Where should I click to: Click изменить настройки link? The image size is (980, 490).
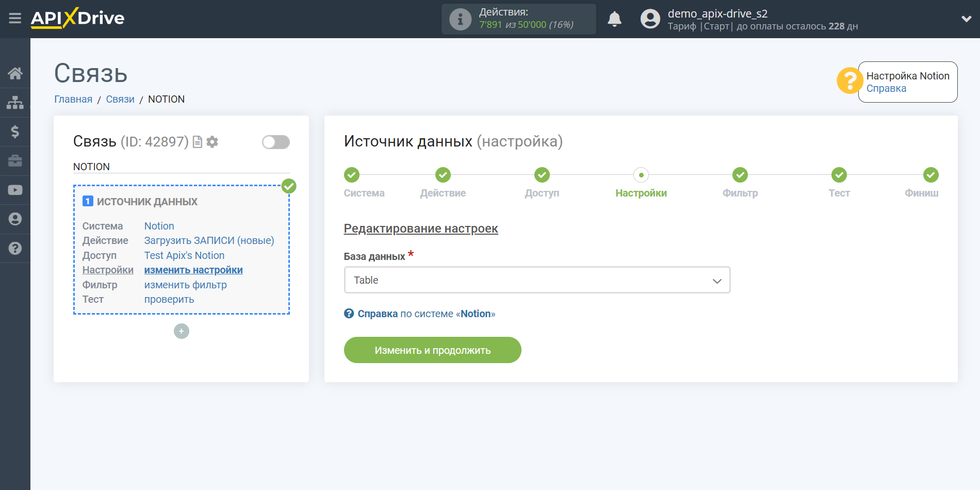point(193,270)
